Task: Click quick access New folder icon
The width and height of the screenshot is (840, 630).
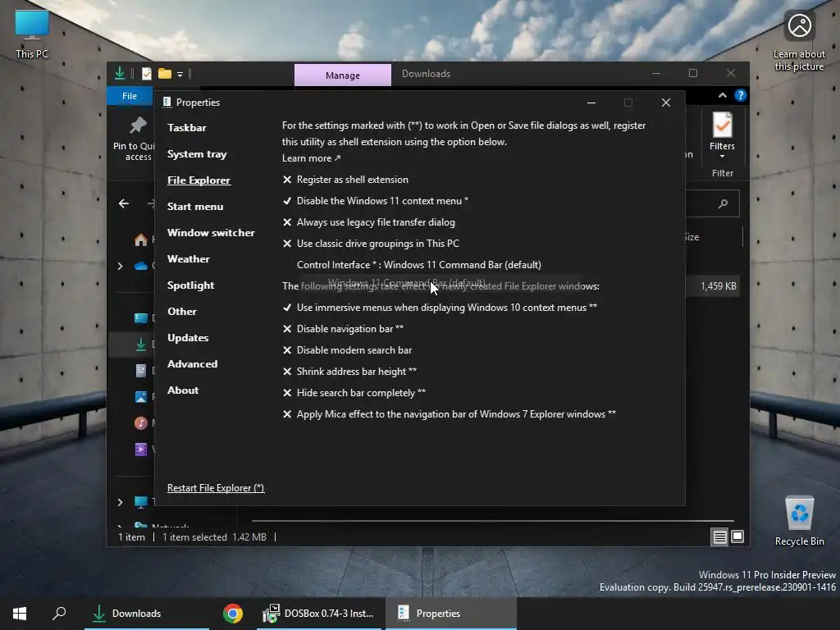Action: [164, 73]
